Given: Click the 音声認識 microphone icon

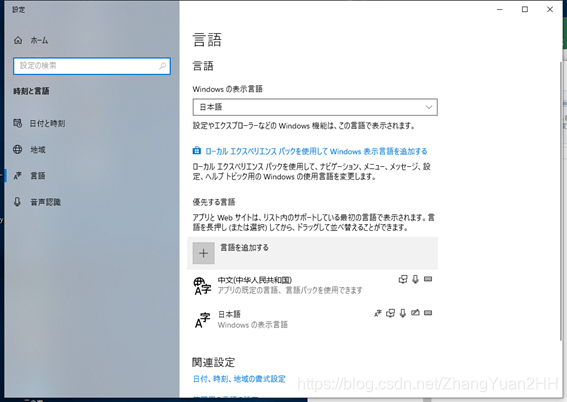Looking at the screenshot, I should pyautogui.click(x=17, y=202).
